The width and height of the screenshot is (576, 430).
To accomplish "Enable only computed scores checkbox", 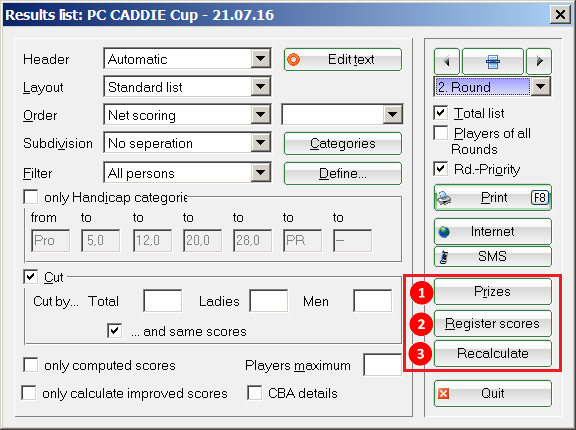I will coord(30,365).
